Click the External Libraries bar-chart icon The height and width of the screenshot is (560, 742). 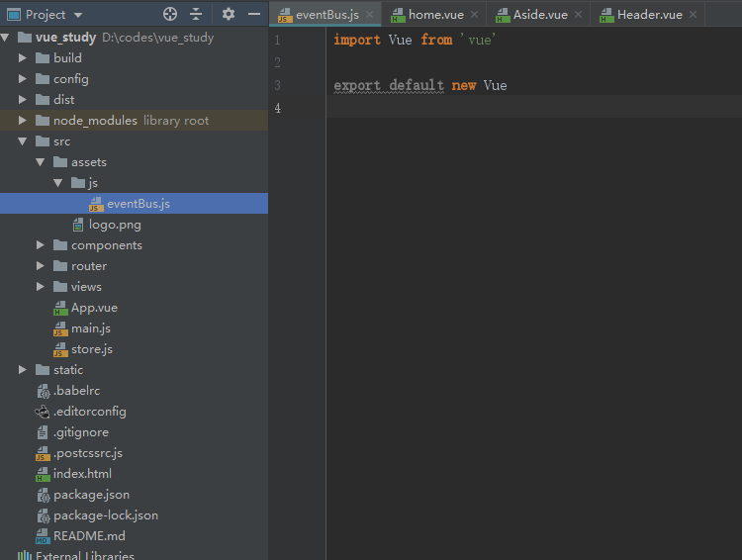pyautogui.click(x=25, y=556)
